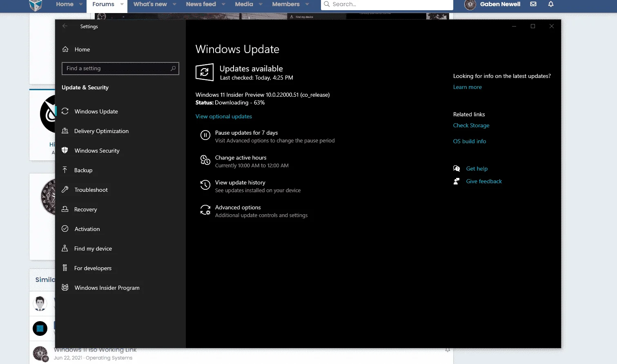Open the forum inbox envelope icon
Viewport: 617px width, 364px height.
533,4
